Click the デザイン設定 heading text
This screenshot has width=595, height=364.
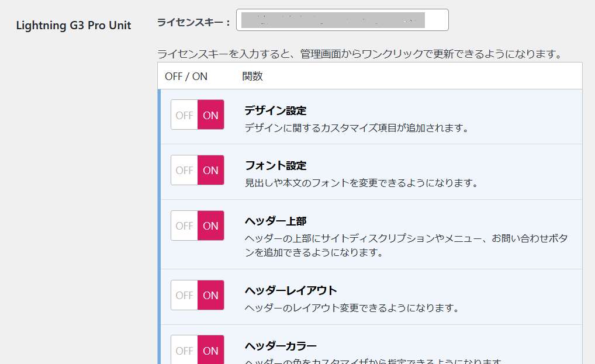pos(275,110)
